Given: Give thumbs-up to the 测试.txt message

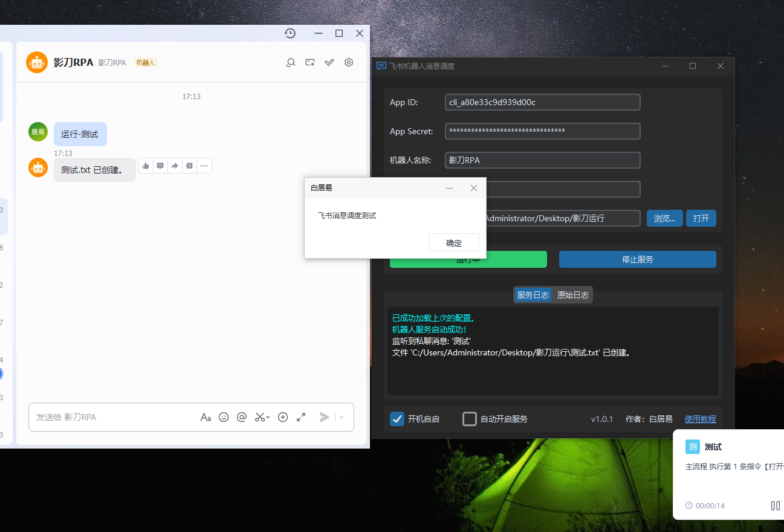Looking at the screenshot, I should pos(146,166).
